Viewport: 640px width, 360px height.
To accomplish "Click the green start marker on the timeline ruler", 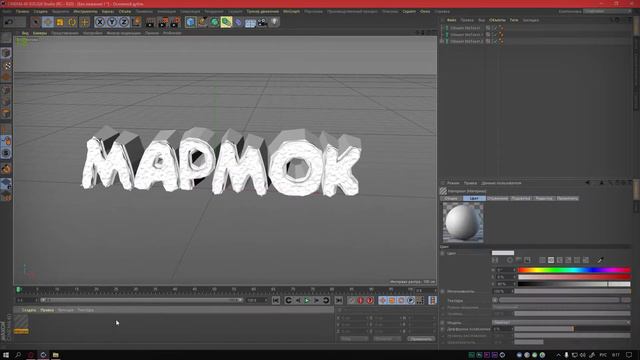I will click(18, 290).
